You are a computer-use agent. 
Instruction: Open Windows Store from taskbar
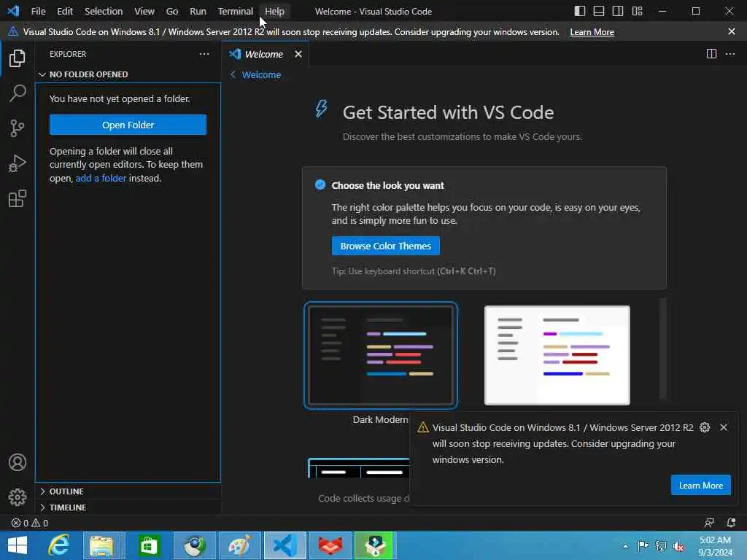[x=149, y=545]
